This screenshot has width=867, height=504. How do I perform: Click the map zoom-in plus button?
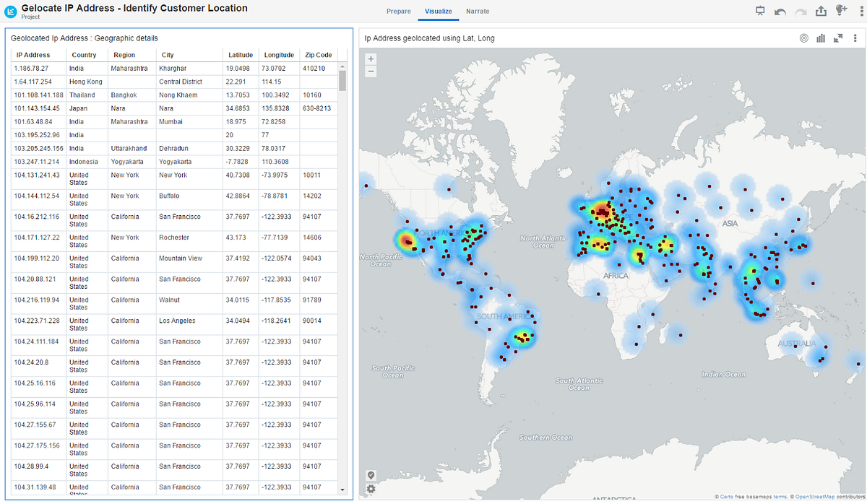tap(371, 58)
